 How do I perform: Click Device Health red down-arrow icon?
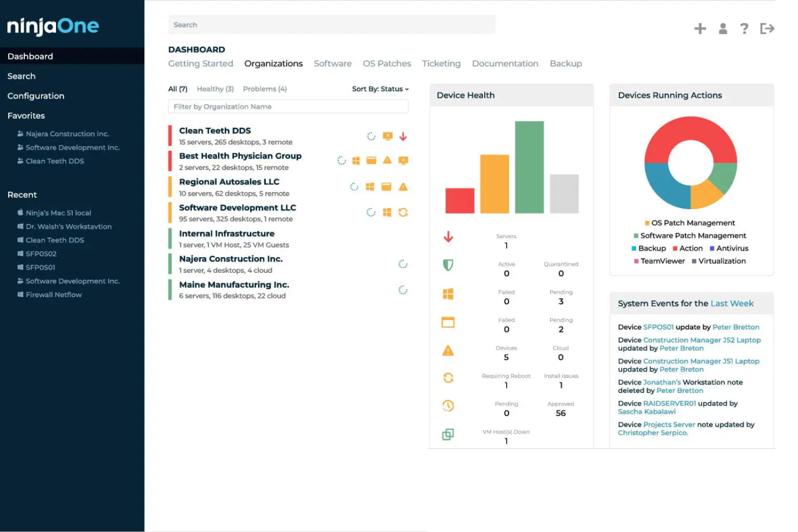click(448, 237)
